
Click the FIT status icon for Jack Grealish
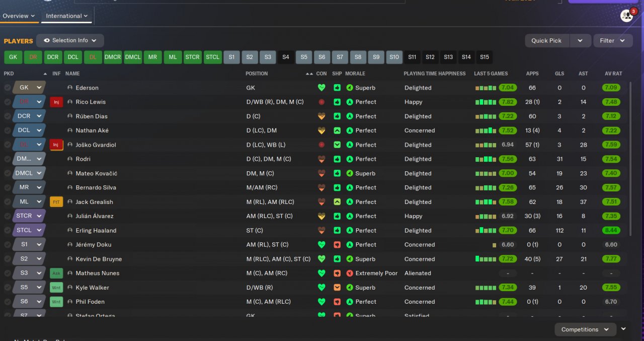(x=56, y=202)
